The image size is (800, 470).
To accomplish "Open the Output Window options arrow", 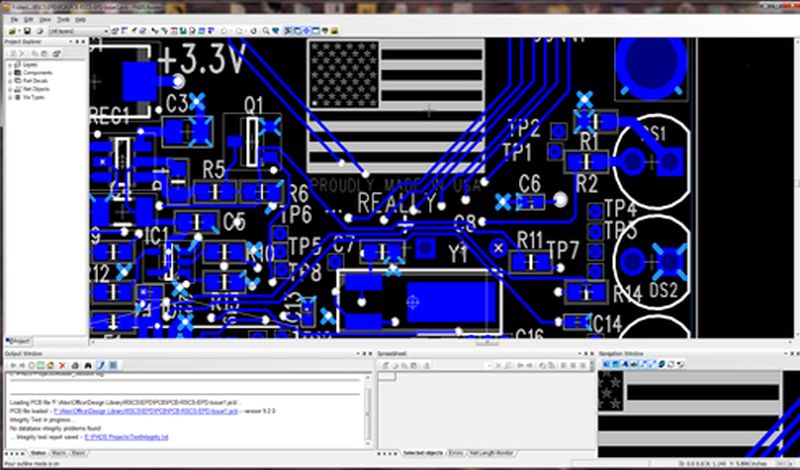I will [358, 354].
